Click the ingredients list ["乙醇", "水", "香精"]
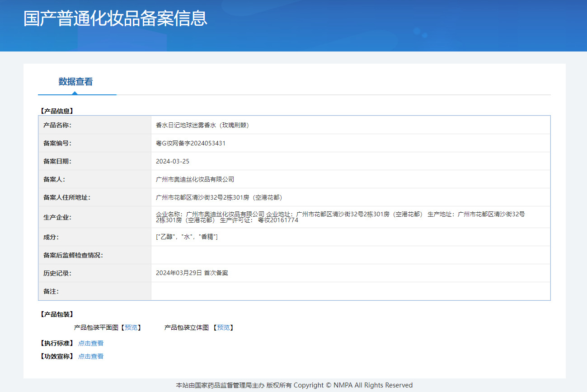 coord(187,237)
